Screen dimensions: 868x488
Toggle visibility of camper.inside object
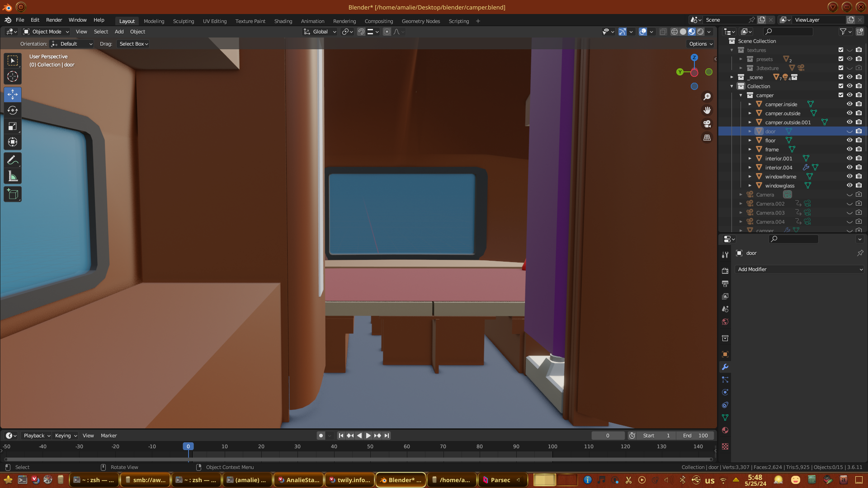click(849, 104)
